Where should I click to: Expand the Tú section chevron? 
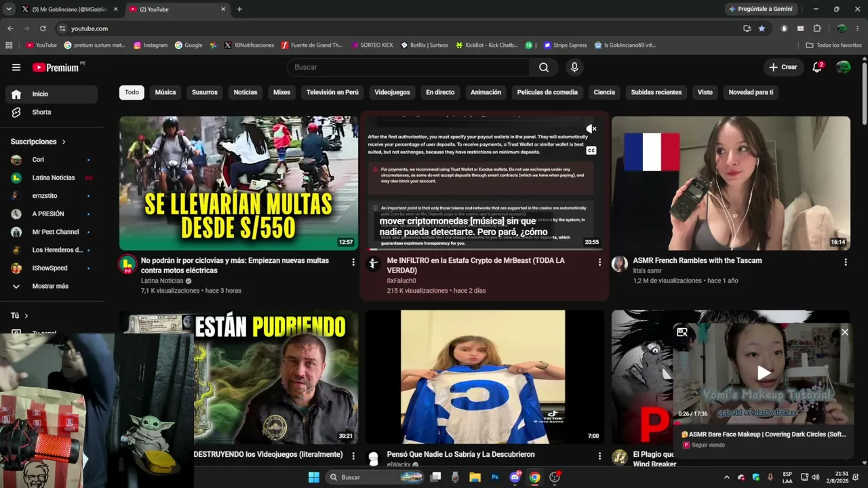[26, 316]
